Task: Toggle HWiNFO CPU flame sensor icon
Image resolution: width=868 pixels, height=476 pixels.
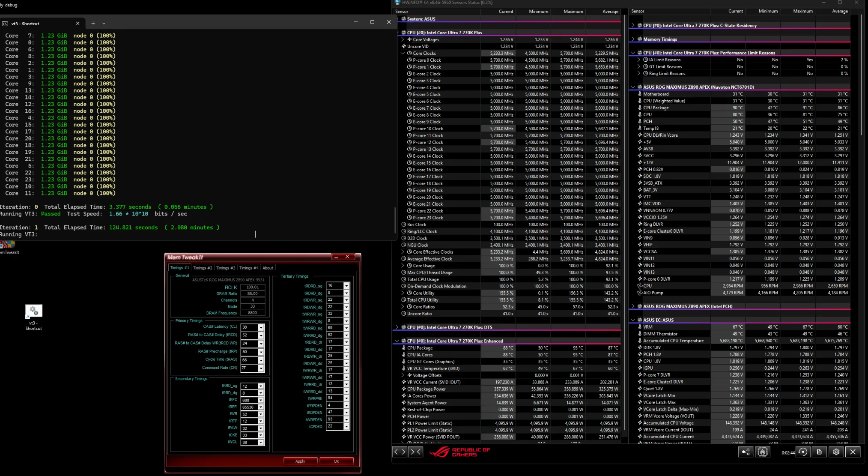Action: [x=763, y=452]
